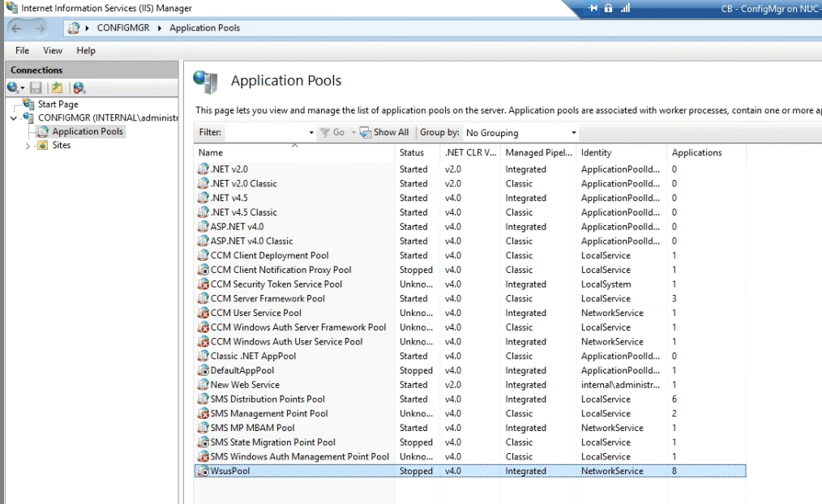Sort by the Identity column header
The height and width of the screenshot is (504, 822).
click(x=597, y=152)
